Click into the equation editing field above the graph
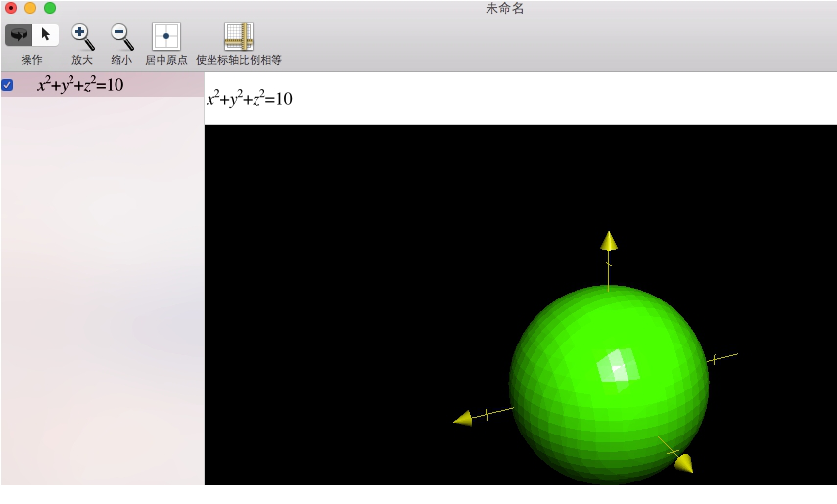Viewport: 837px width, 504px height. tap(519, 99)
